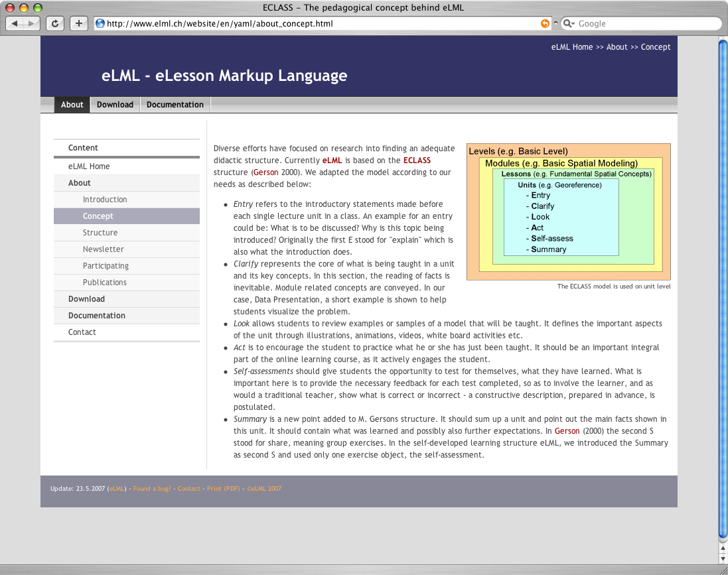
Task: Click the italic word Self-assessments
Action: tap(263, 372)
